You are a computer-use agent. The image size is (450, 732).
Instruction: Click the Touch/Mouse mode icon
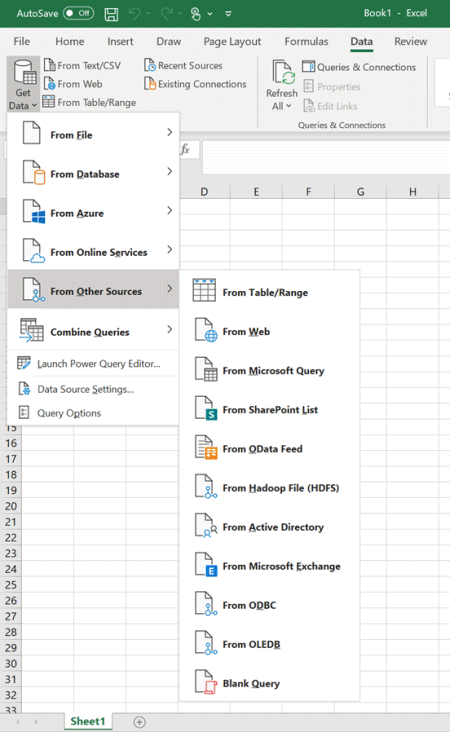(196, 14)
